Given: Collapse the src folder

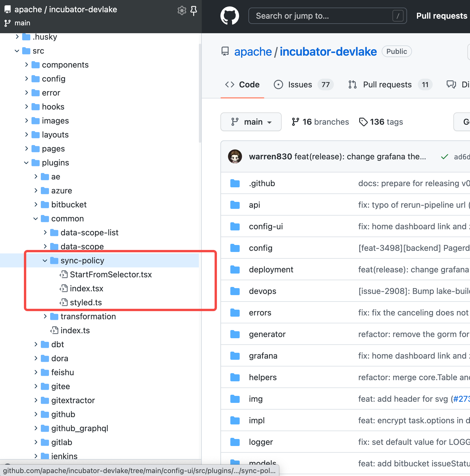Looking at the screenshot, I should [17, 51].
